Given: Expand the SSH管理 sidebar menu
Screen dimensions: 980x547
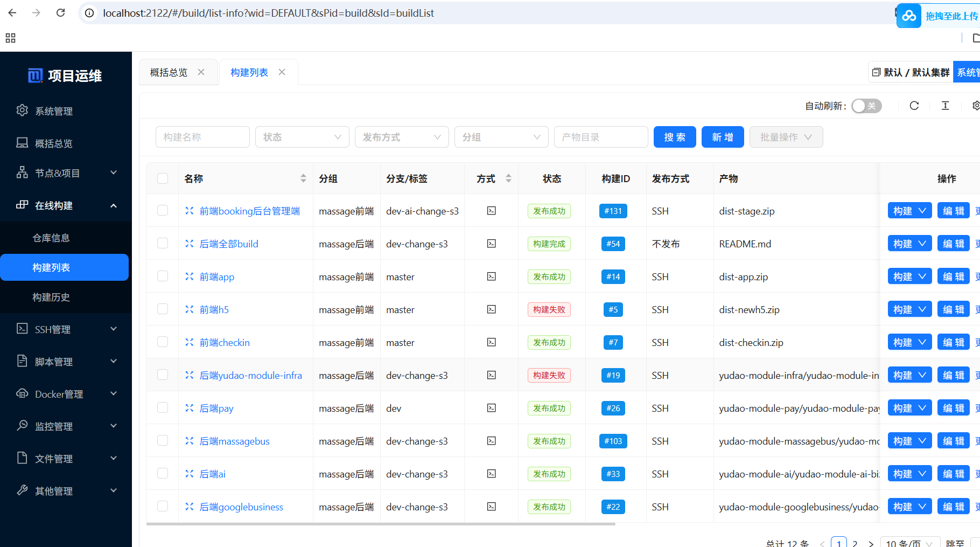Looking at the screenshot, I should (66, 329).
